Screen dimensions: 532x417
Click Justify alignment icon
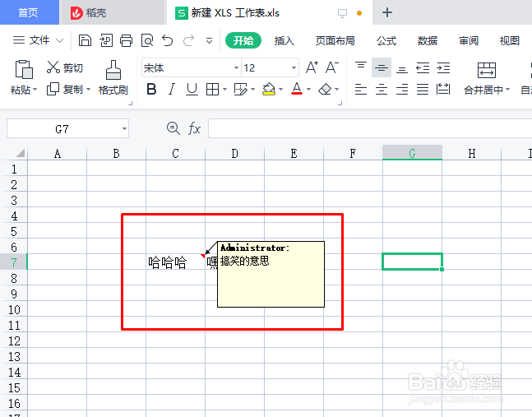(423, 89)
